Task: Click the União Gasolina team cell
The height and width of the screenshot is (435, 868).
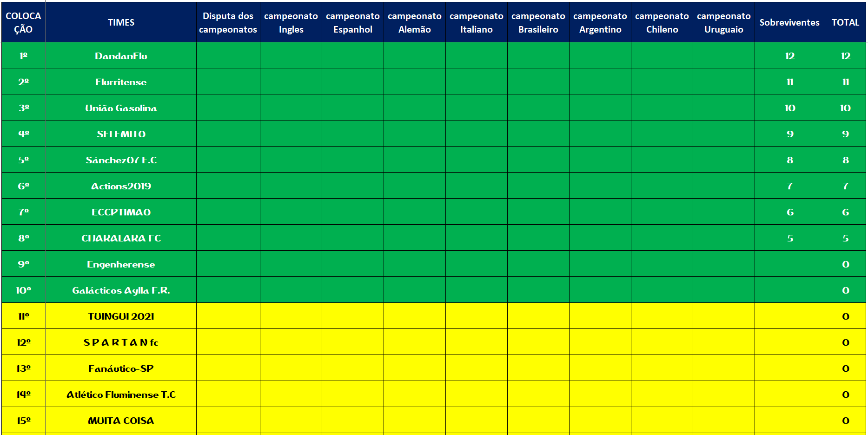Action: pyautogui.click(x=121, y=108)
